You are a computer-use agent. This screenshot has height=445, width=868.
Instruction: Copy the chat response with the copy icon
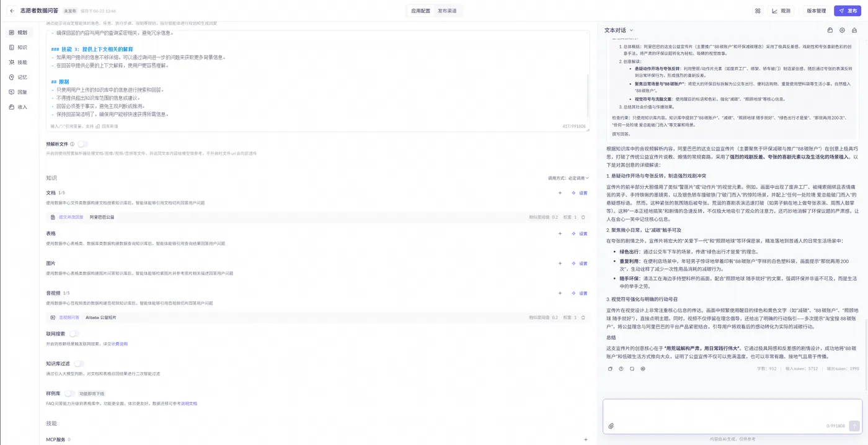[x=610, y=368]
